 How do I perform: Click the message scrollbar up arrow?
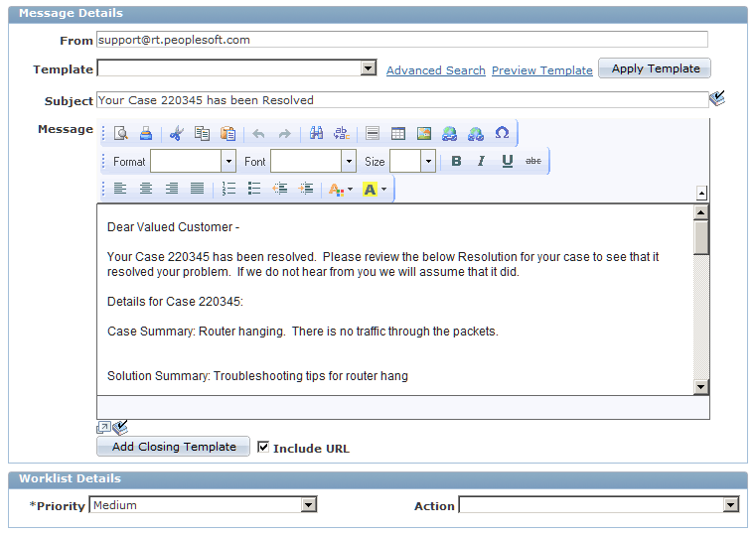[x=700, y=212]
